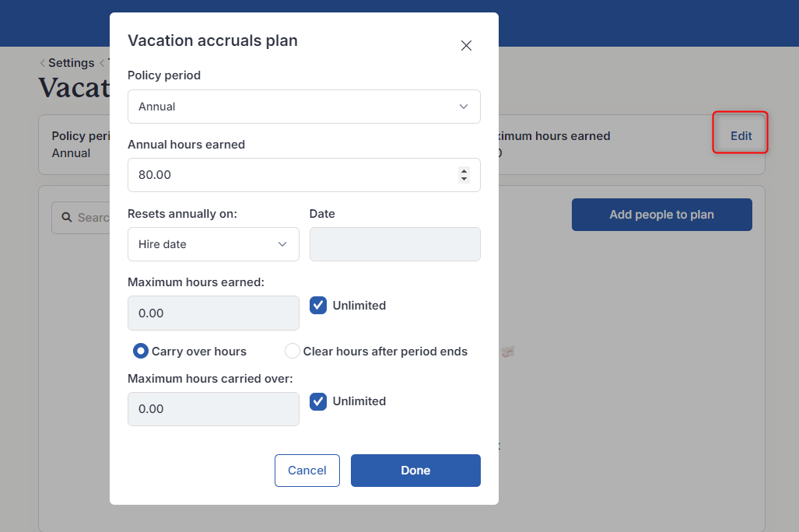Screen dimensions: 799x532
Task: Click the chevron on the Hire date dropdown
Action: [x=282, y=244]
